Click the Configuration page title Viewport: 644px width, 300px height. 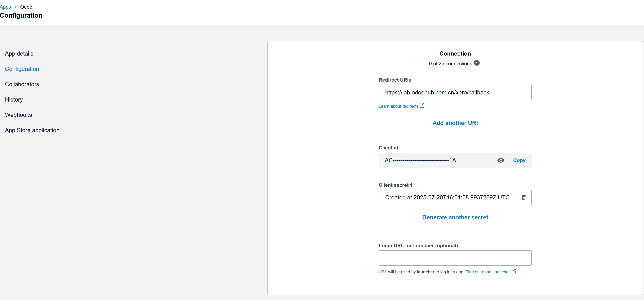[21, 15]
